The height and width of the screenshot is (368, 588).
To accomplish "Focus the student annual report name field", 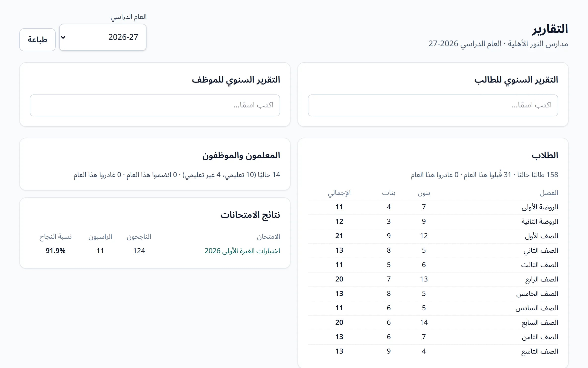I will click(x=433, y=105).
